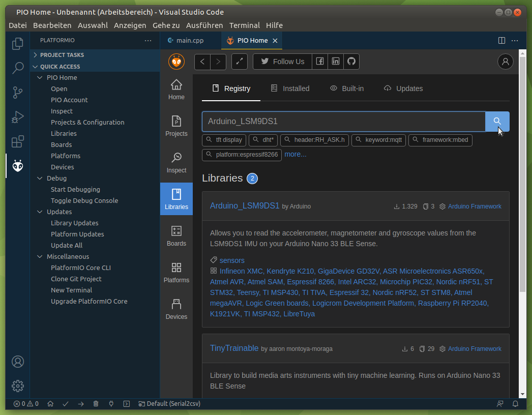Click Serial Monitor plug icon in status bar
The image size is (532, 415).
pyautogui.click(x=111, y=404)
